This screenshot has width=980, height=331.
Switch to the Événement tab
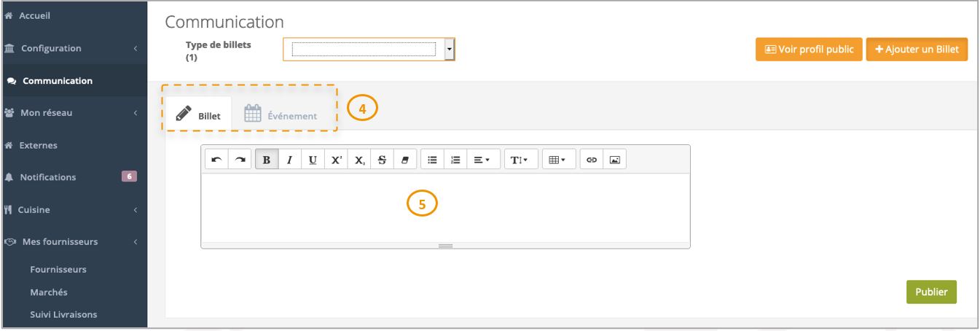tap(281, 114)
